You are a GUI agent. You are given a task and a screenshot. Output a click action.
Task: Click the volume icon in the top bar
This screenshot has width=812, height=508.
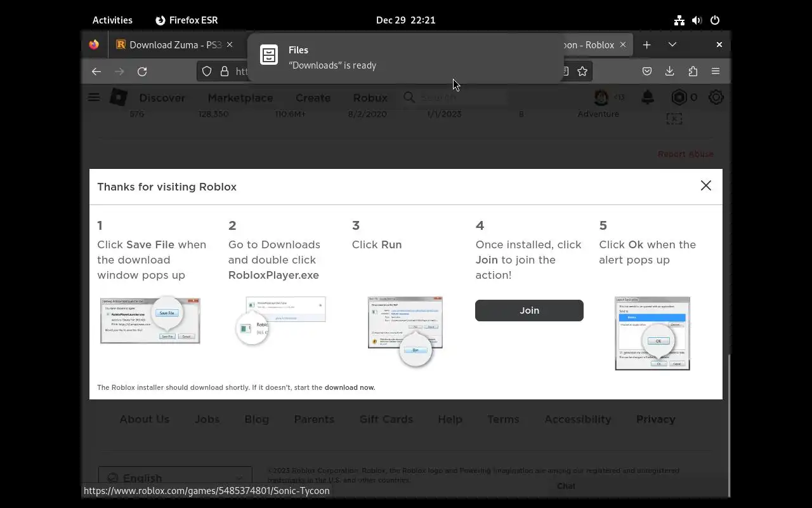697,20
